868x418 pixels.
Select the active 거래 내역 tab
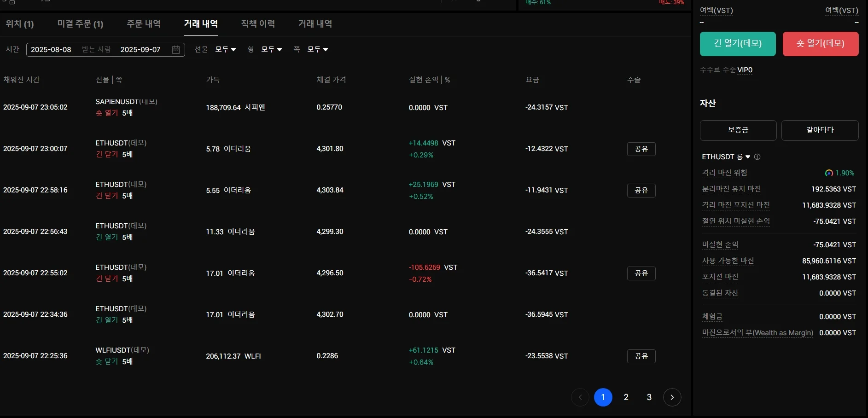201,24
